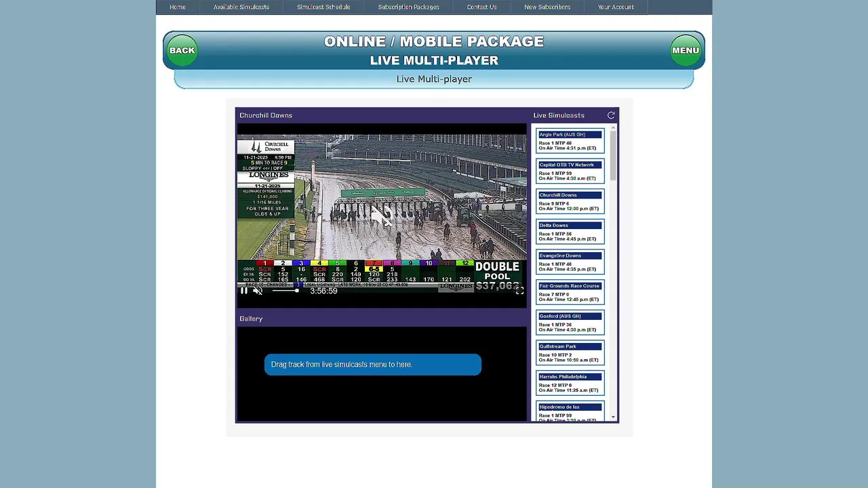
Task: Select Fair Grounds Race Course simulcast
Action: (570, 292)
